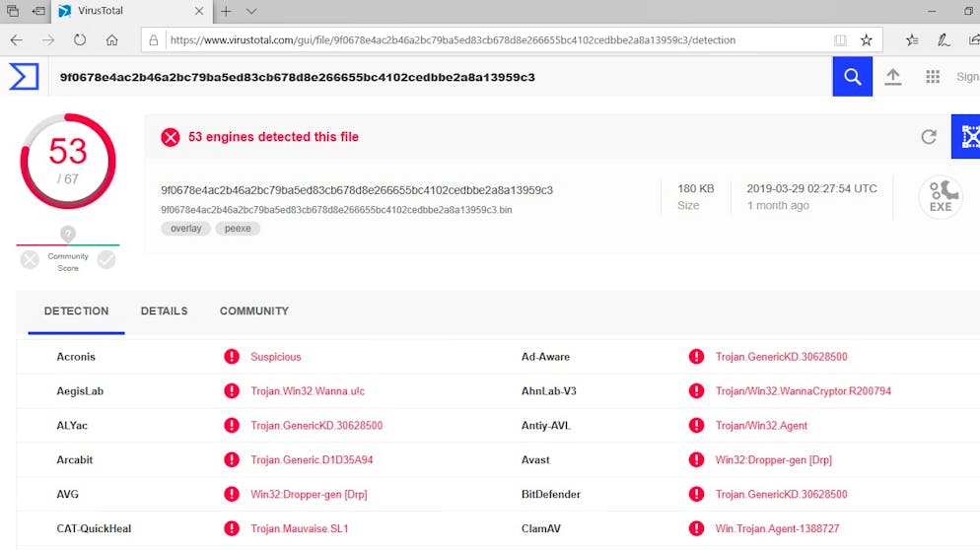Click the AegisLab engine name
Viewport: 980px width, 550px height.
(80, 391)
